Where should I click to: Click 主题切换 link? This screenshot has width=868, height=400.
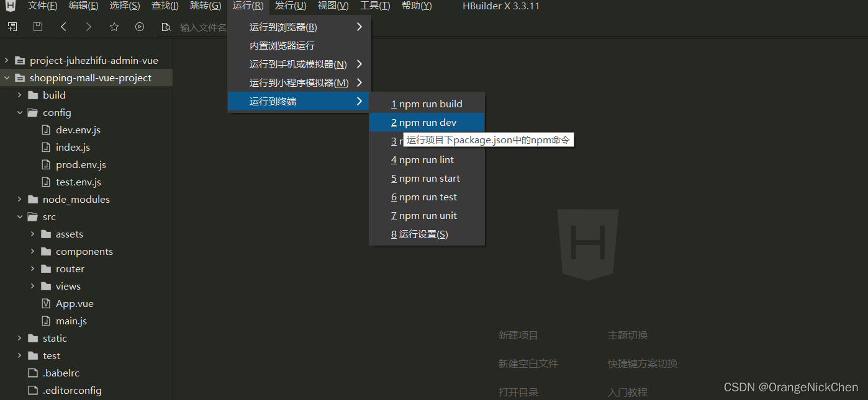tap(627, 336)
